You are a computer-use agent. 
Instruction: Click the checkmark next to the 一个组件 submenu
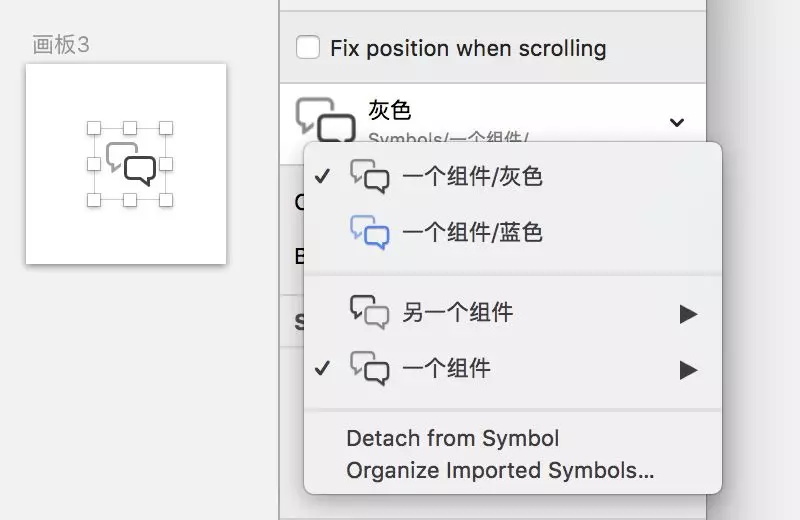point(322,368)
